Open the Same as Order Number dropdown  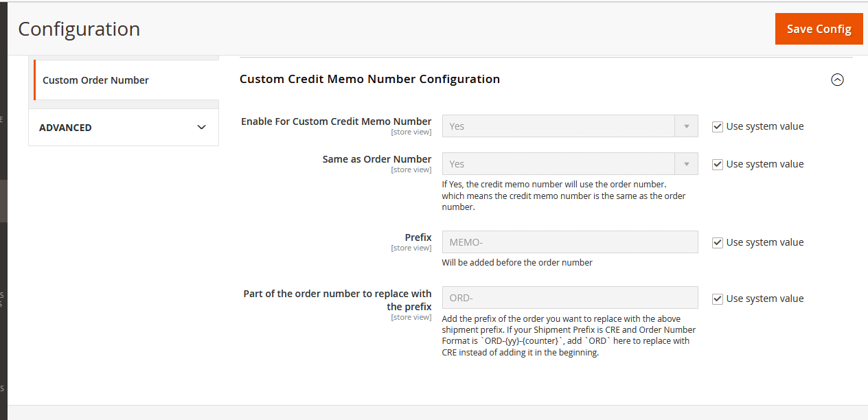pos(570,164)
